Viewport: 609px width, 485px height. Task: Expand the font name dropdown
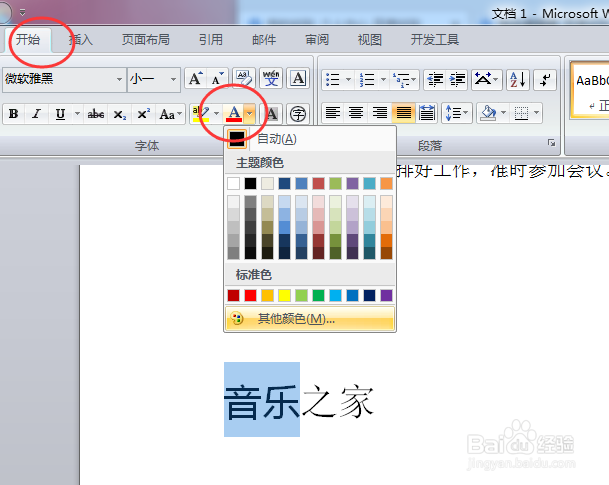point(119,80)
